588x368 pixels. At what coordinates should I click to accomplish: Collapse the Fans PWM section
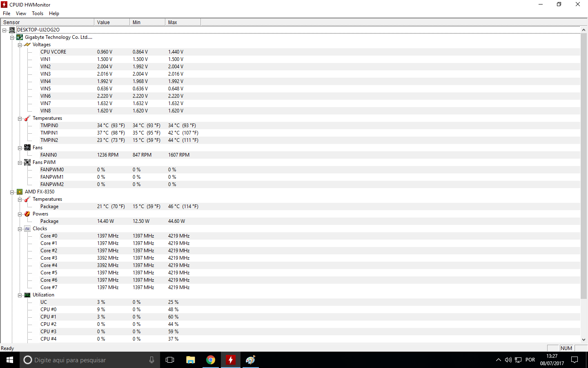(20, 163)
